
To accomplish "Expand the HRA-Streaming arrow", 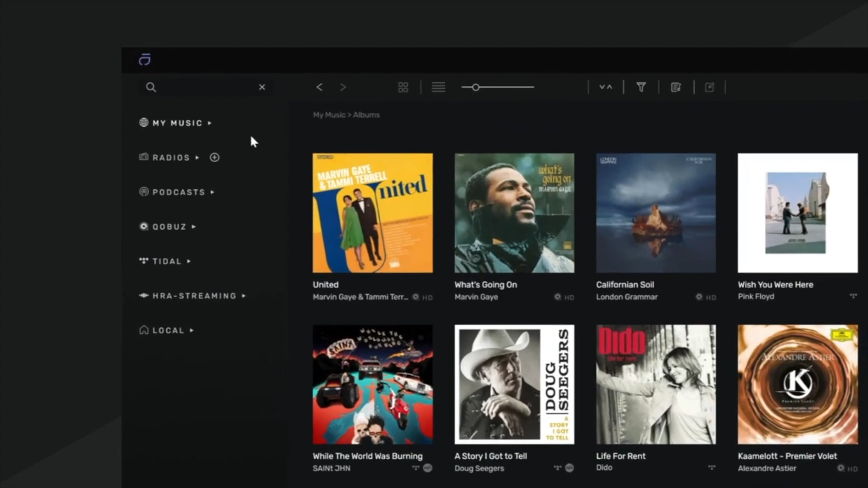I will click(x=244, y=296).
